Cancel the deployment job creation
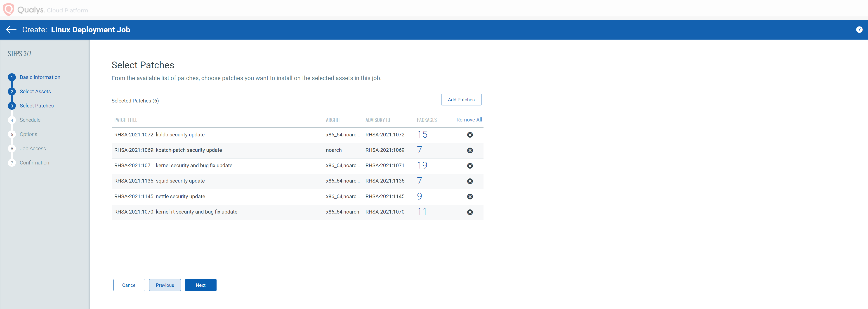This screenshot has height=309, width=868. (x=129, y=285)
